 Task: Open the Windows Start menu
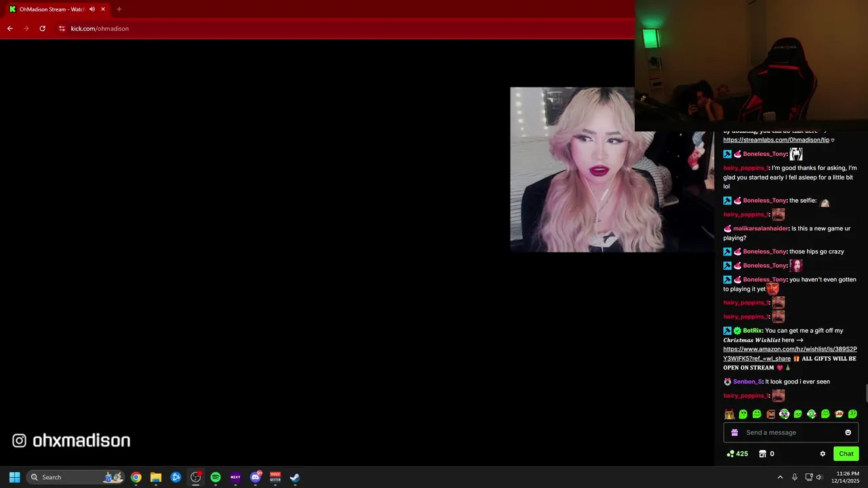pos(14,477)
